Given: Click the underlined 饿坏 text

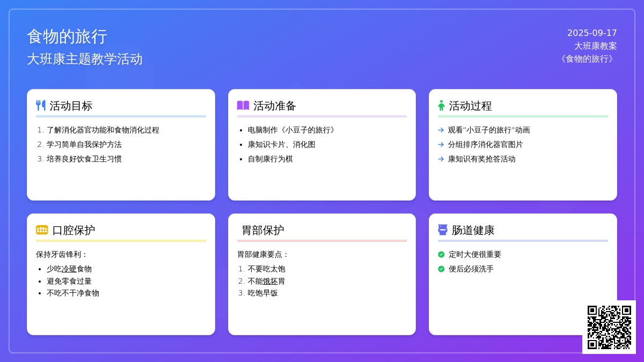Looking at the screenshot, I should coord(270,282).
